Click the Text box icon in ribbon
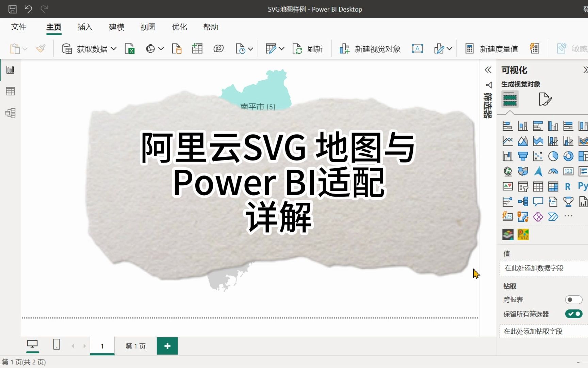Screen dimensions: 588x368 (x=418, y=49)
